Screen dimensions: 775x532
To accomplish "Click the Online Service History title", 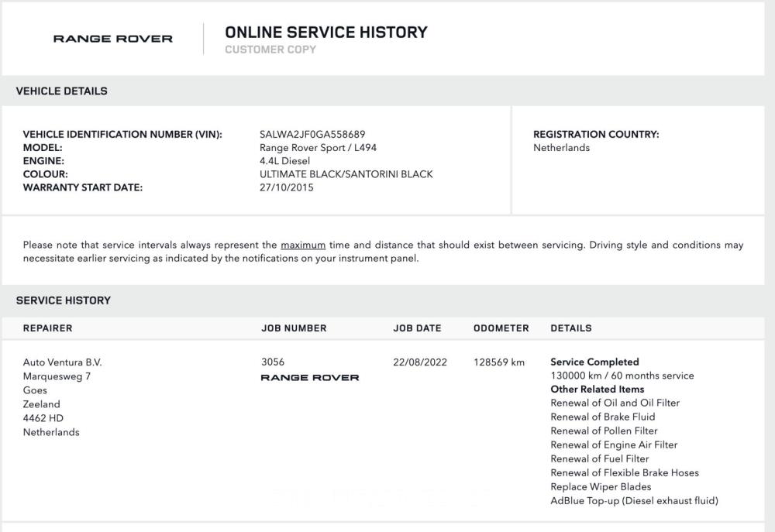I will click(325, 33).
